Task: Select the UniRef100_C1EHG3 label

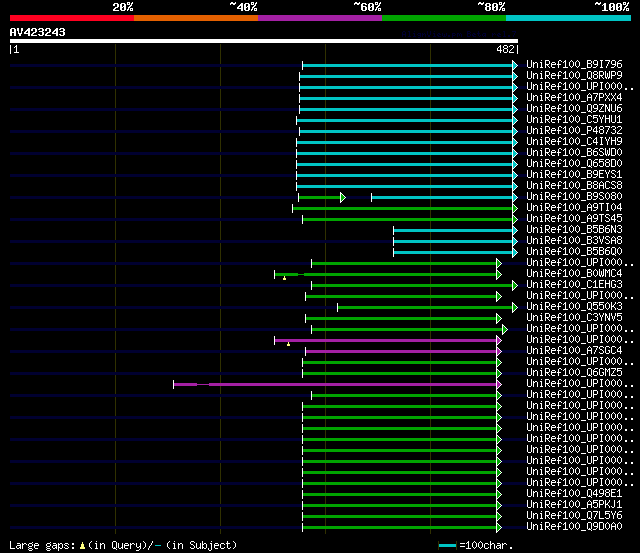Action: (574, 285)
